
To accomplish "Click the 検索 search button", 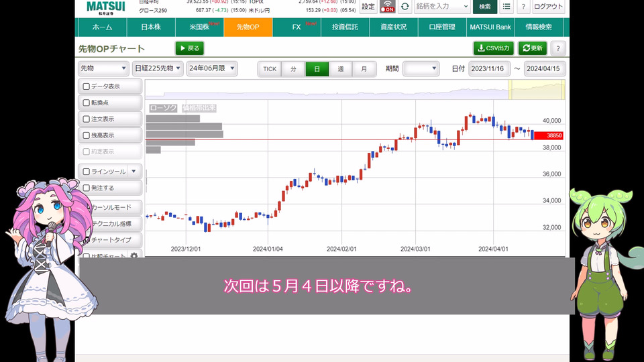I will point(484,6).
